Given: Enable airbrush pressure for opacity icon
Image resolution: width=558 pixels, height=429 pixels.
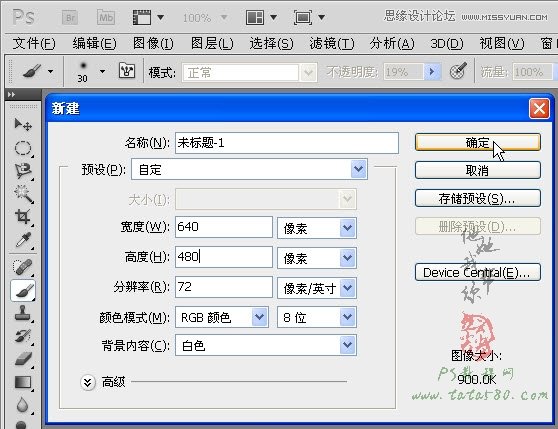Looking at the screenshot, I should pos(458,71).
